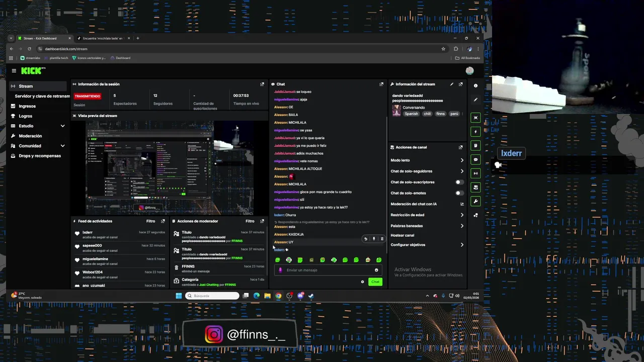Open the Filtro in Feed de actividades
644x362 pixels.
[150, 221]
